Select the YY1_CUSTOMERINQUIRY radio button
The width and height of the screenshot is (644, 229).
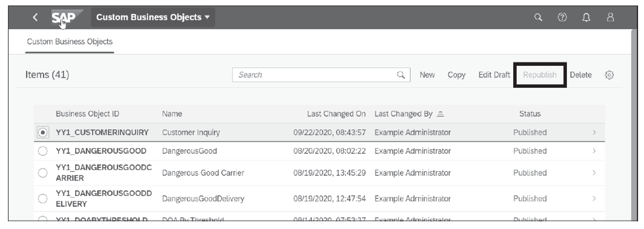coord(43,132)
